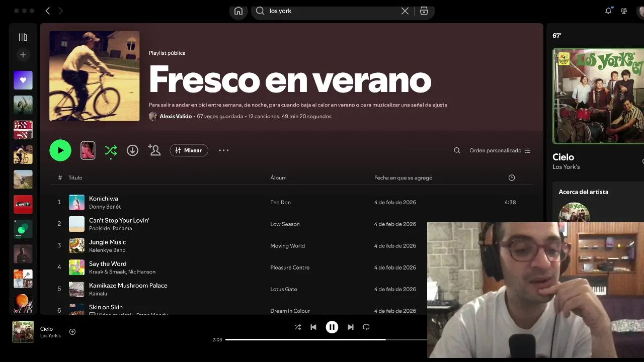
Task: Collapse Your Library sidebar
Action: click(x=23, y=37)
